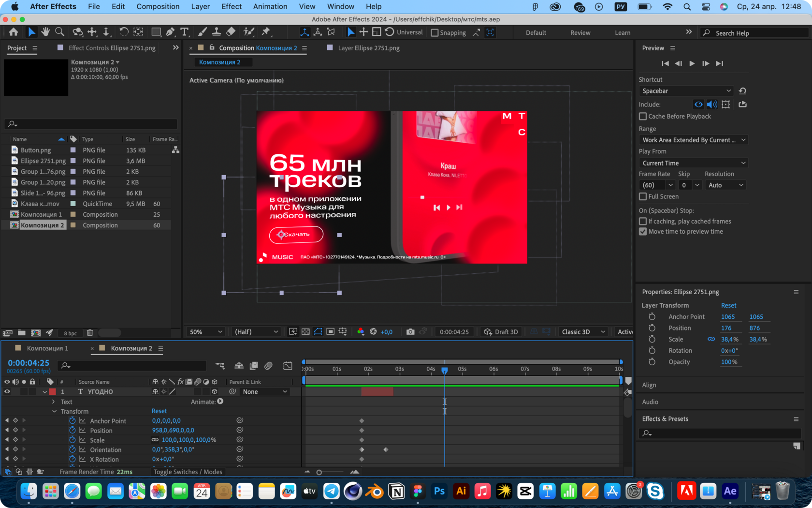The height and width of the screenshot is (508, 812).
Task: Click Toggle Switches / Modes button
Action: click(188, 472)
